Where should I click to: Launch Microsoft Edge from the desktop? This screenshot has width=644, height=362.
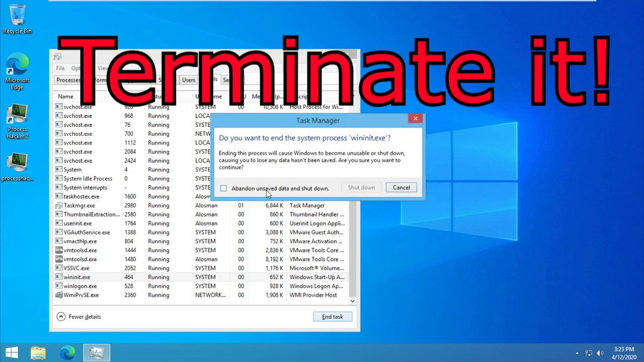(x=17, y=71)
